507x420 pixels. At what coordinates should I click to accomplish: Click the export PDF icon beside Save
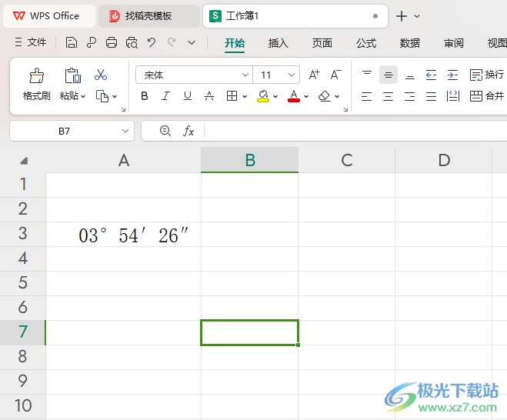click(x=92, y=42)
